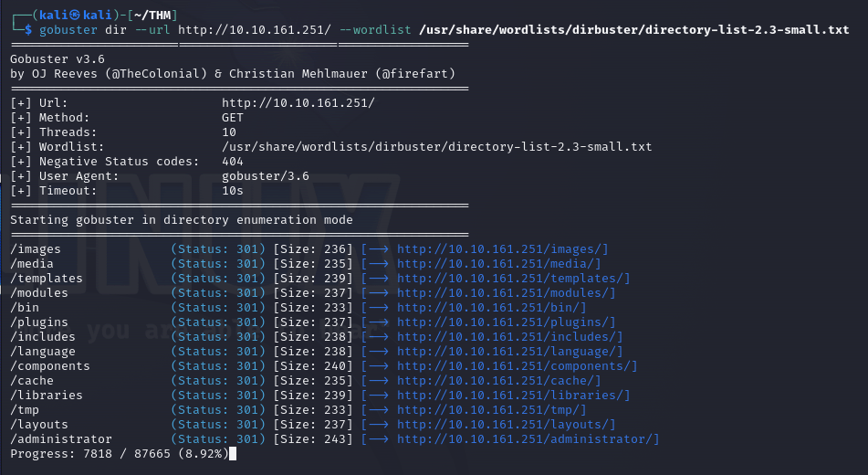Viewport: 868px width, 475px height.
Task: Open the http://10.10.161.251/modules/ redirect link
Action: (503, 292)
